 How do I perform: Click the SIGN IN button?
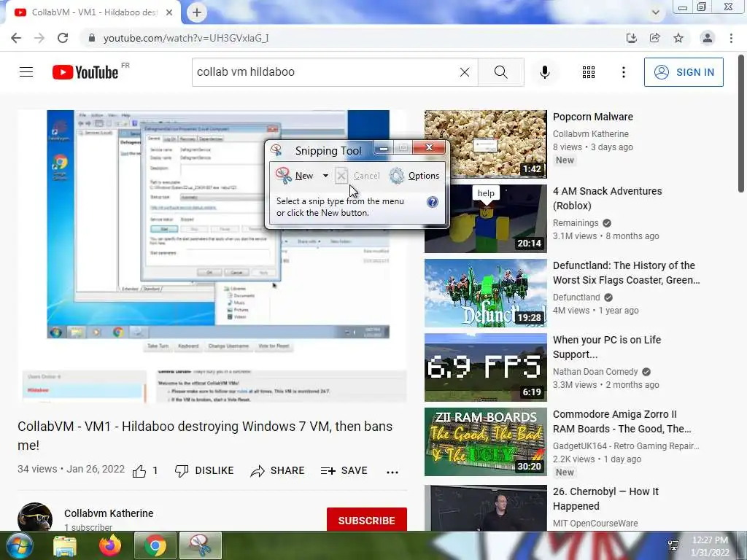[x=684, y=72]
